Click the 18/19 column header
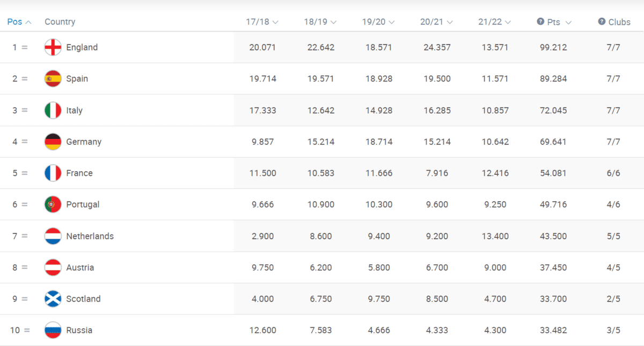 320,22
